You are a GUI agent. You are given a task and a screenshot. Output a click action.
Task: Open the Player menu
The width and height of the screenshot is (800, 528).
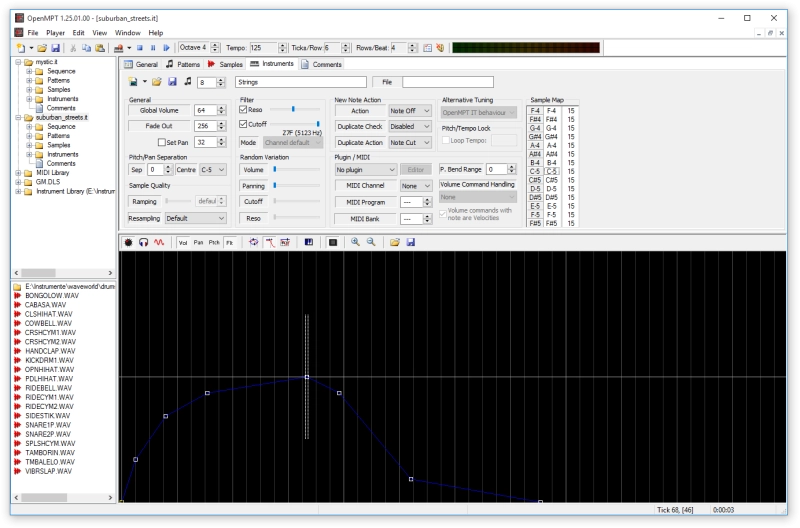tap(56, 33)
